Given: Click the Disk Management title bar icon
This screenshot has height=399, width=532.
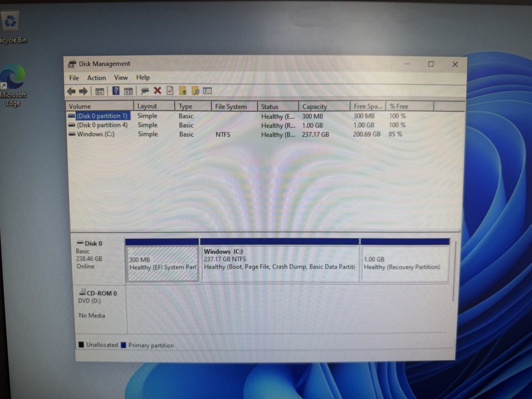Looking at the screenshot, I should [72, 64].
